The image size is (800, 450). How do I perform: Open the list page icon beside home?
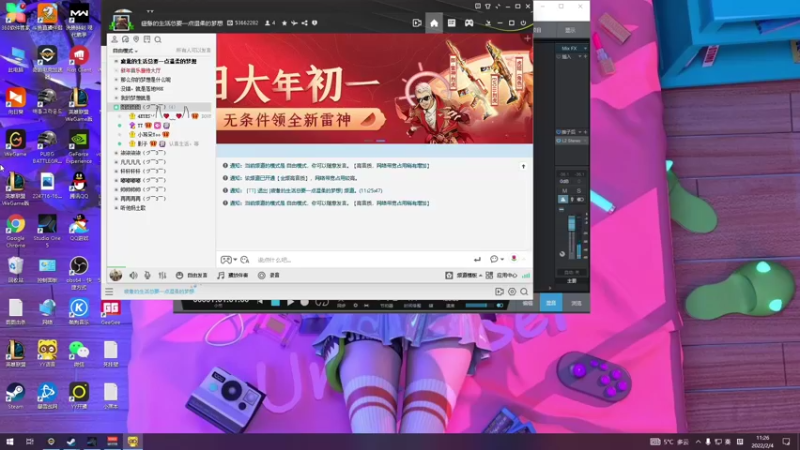pyautogui.click(x=452, y=23)
